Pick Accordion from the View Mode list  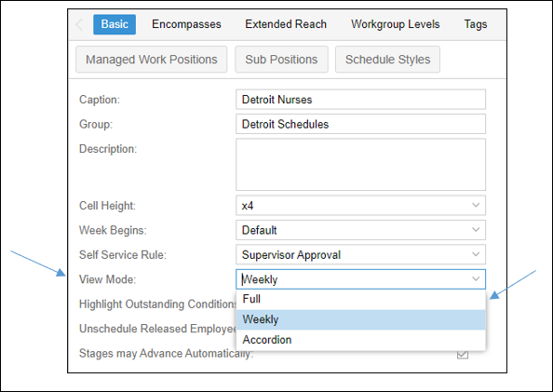(x=360, y=340)
